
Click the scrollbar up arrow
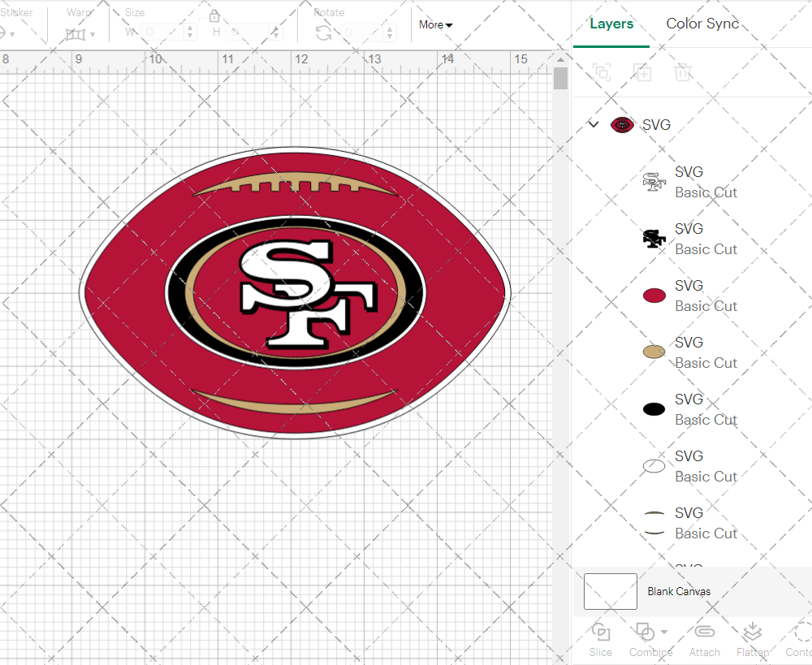[560, 59]
